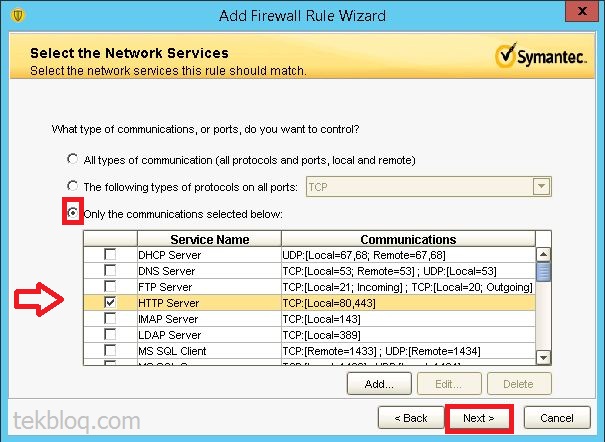Screen dimensions: 605x442
Task: Click the Service Name column header
Action: (210, 239)
